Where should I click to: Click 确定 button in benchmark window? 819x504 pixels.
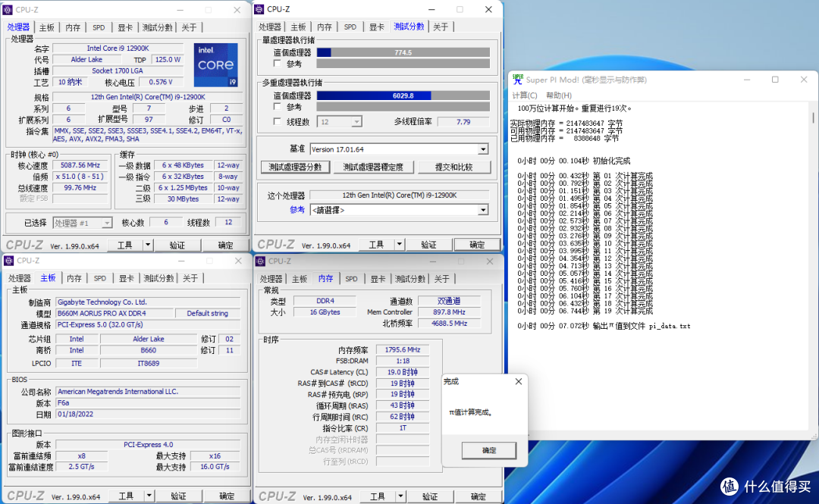click(477, 245)
